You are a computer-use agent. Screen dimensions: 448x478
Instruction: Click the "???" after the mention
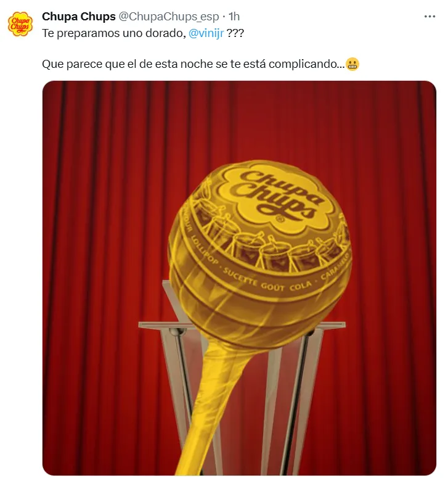235,33
